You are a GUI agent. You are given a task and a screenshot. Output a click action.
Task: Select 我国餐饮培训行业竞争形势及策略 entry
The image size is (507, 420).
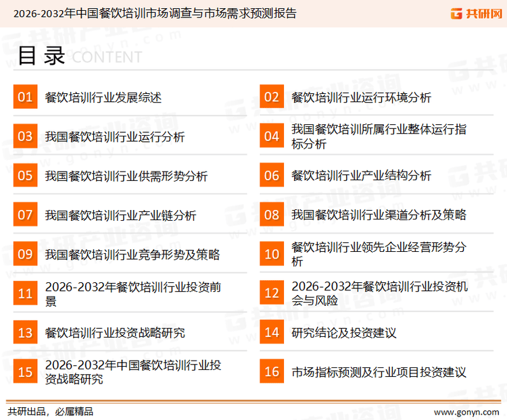(132, 255)
